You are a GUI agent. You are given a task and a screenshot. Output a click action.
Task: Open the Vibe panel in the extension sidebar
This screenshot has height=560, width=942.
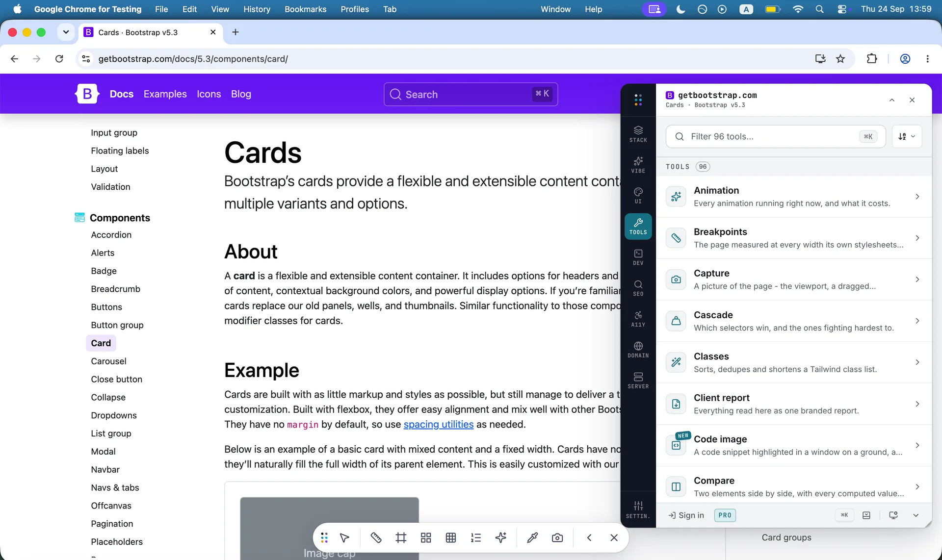coord(638,164)
